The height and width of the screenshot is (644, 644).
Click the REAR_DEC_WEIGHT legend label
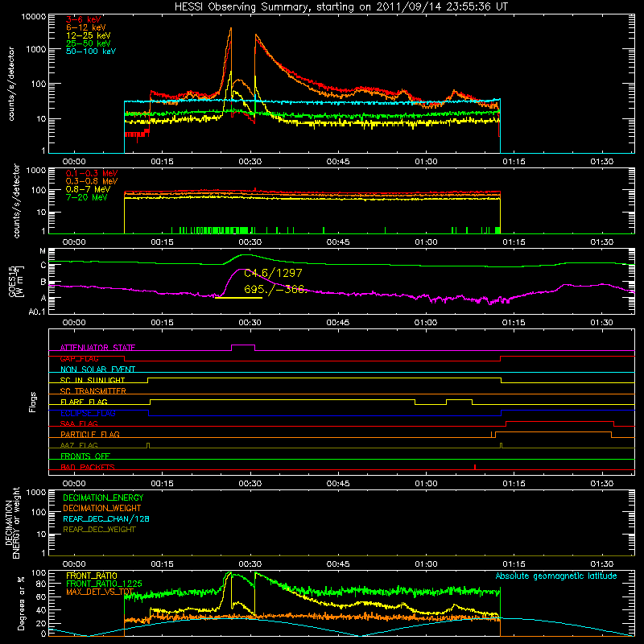99,530
